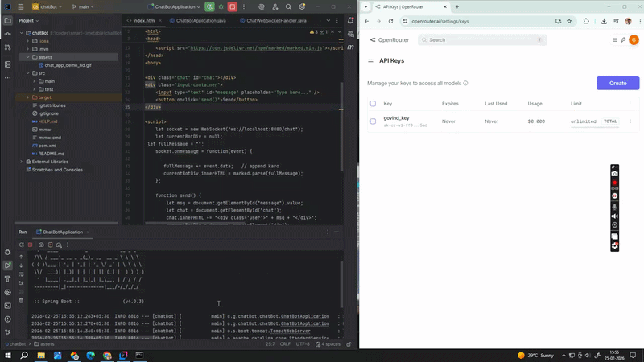This screenshot has height=362, width=644.
Task: Click the Debug bug icon in toolbar
Action: 221,7
